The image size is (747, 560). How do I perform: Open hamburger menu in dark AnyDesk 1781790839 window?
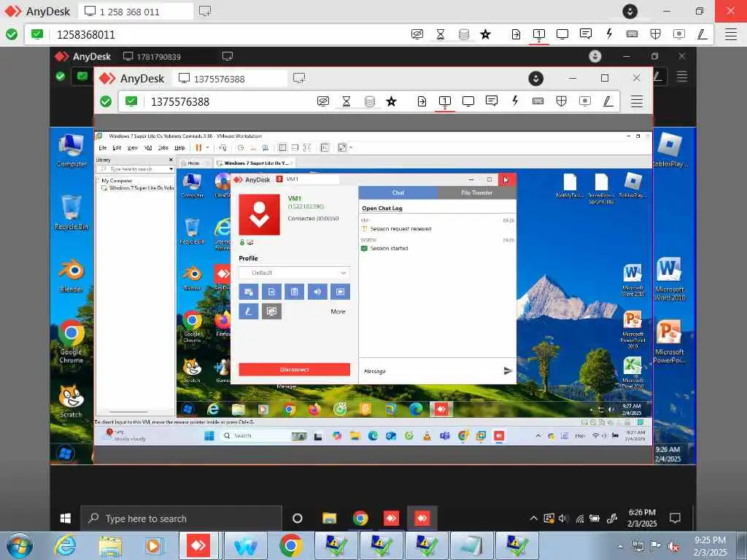coord(682,76)
